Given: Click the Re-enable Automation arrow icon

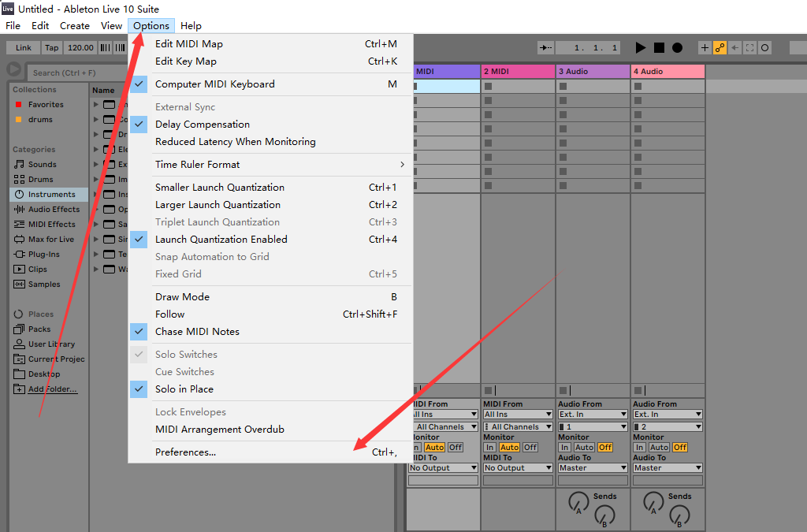Looking at the screenshot, I should point(735,48).
